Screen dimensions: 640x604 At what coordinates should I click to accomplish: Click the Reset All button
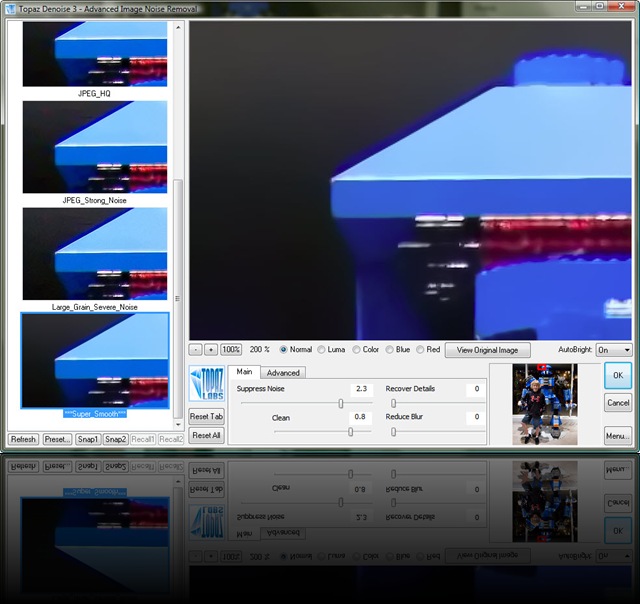click(207, 435)
